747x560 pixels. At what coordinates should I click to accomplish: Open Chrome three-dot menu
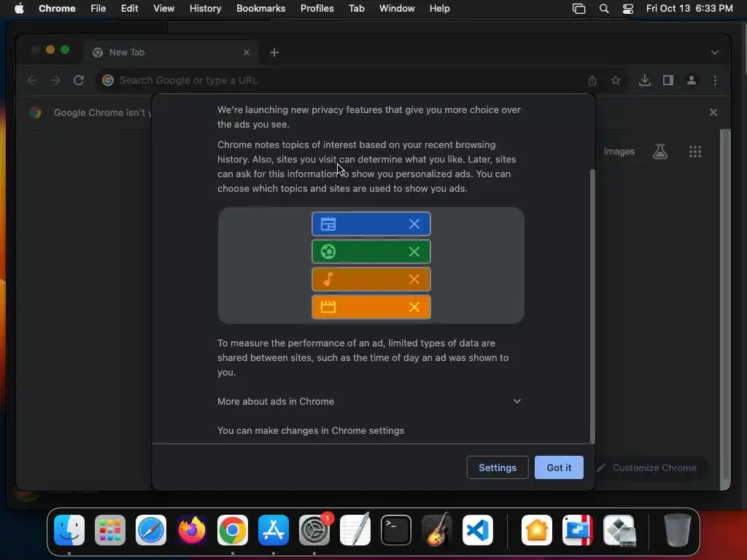[715, 80]
